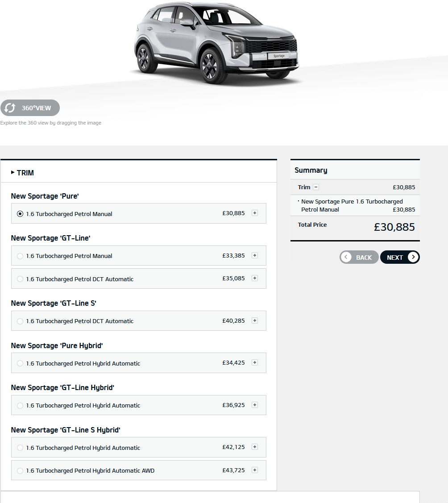Click the Total Price £30,885 amount
448x503 pixels.
pos(394,227)
